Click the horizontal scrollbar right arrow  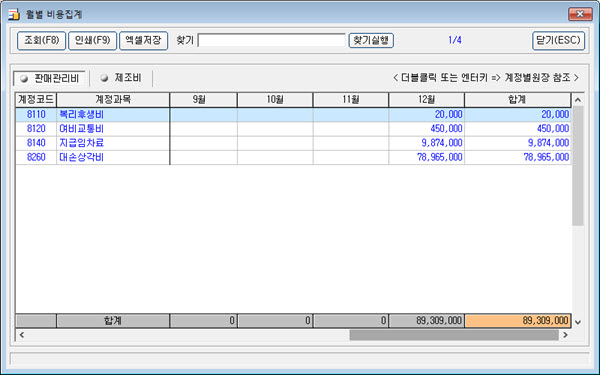coord(565,335)
